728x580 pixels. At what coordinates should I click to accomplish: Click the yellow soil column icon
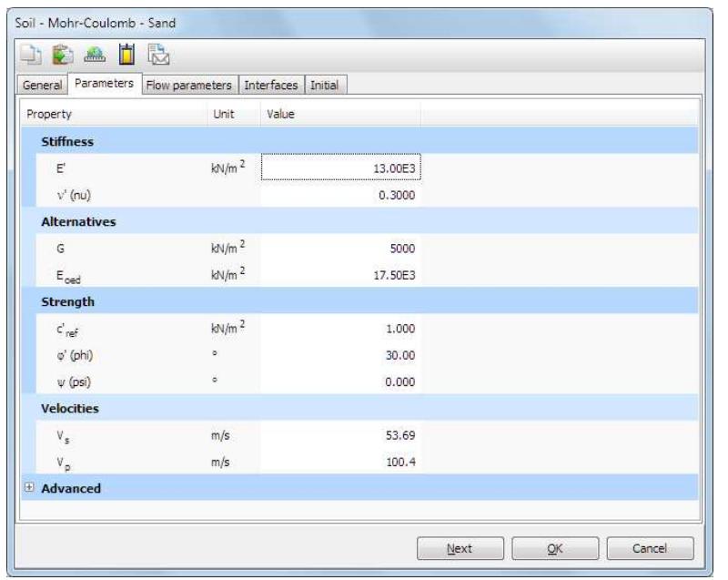tap(126, 55)
